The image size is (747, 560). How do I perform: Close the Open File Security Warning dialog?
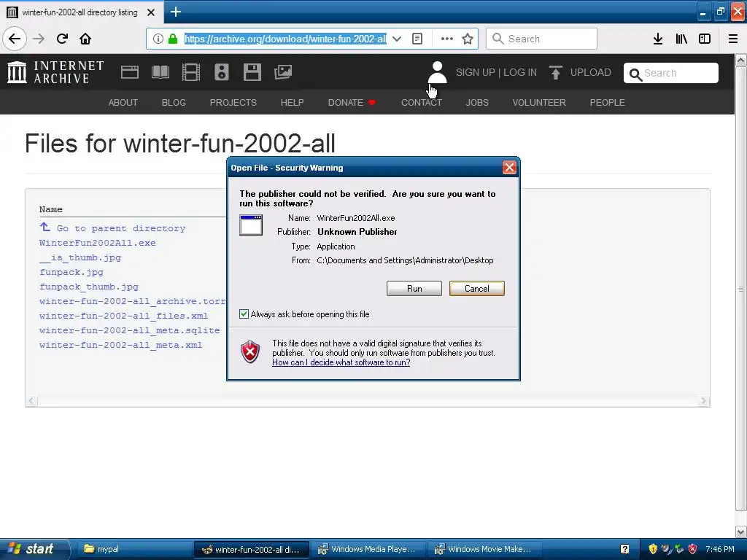(509, 168)
